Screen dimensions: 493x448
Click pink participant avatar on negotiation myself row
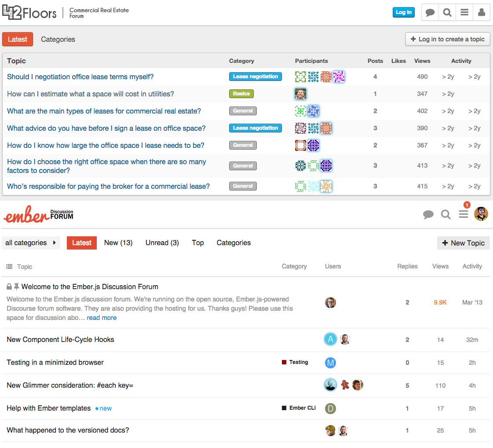tap(339, 77)
